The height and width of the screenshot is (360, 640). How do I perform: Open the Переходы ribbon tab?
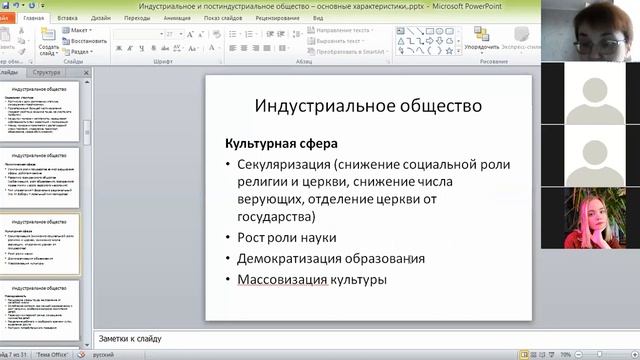[x=137, y=18]
